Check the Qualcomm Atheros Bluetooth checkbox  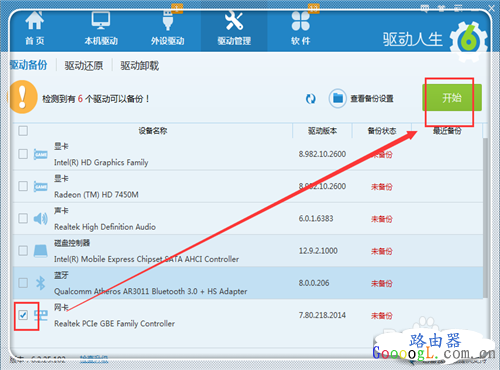tap(23, 283)
